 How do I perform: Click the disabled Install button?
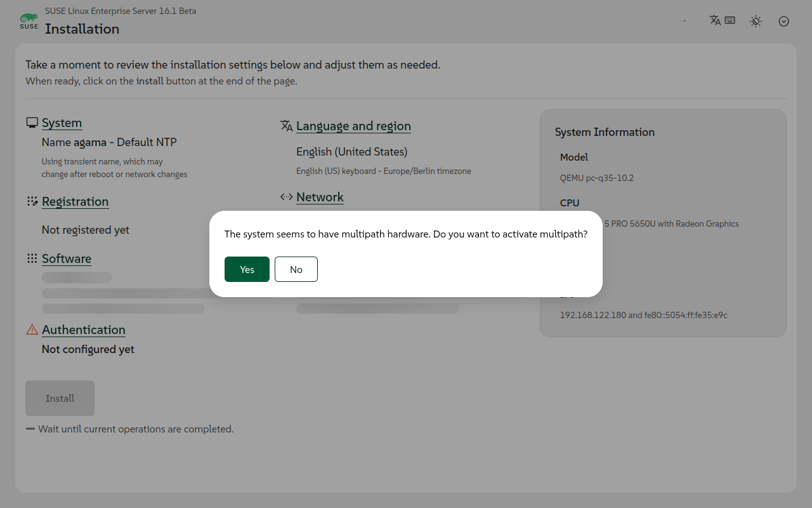pos(60,398)
